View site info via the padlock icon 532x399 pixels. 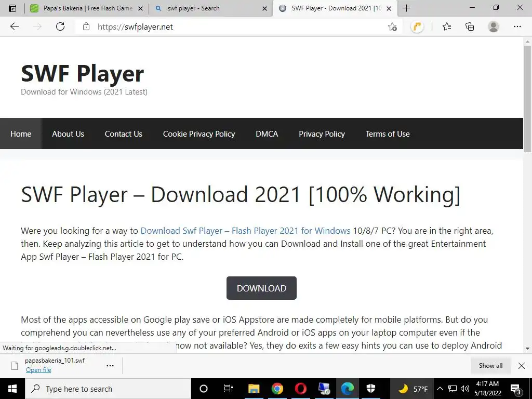(x=86, y=26)
